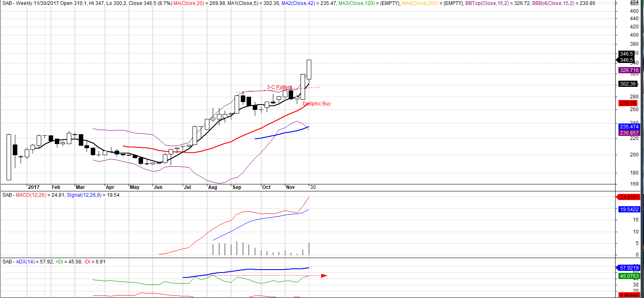This screenshot has width=644, height=298.
Task: Click the red 269.98 price axis tag
Action: tap(628, 103)
